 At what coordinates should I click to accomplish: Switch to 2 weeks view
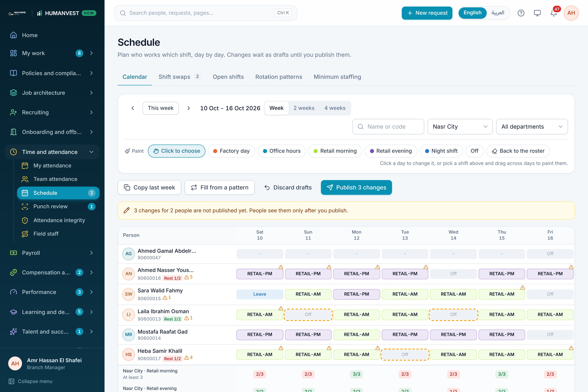pyautogui.click(x=304, y=108)
